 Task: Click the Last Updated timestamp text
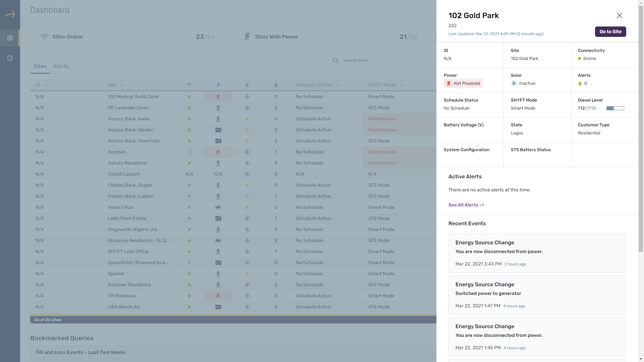tap(496, 34)
